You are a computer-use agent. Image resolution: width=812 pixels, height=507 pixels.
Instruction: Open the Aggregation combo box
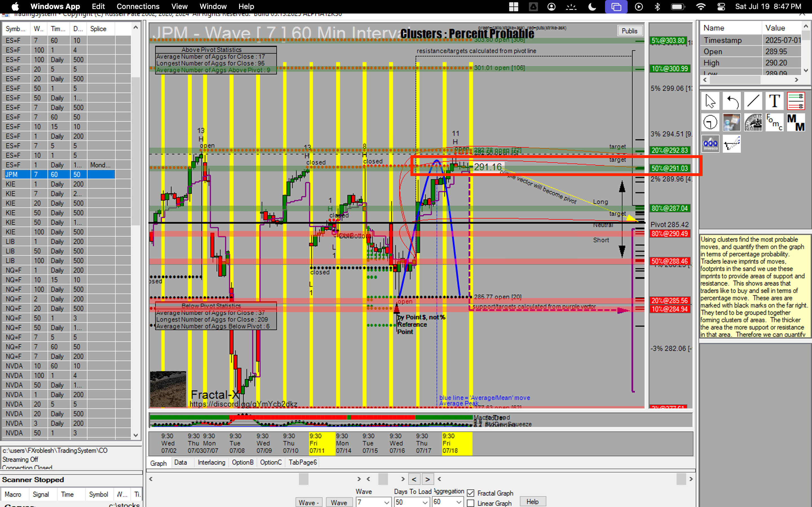458,502
